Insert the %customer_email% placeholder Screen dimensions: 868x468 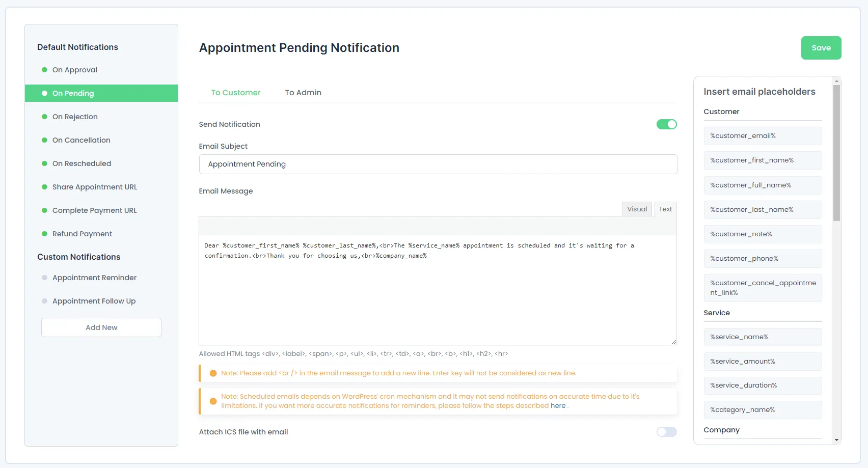click(x=763, y=136)
